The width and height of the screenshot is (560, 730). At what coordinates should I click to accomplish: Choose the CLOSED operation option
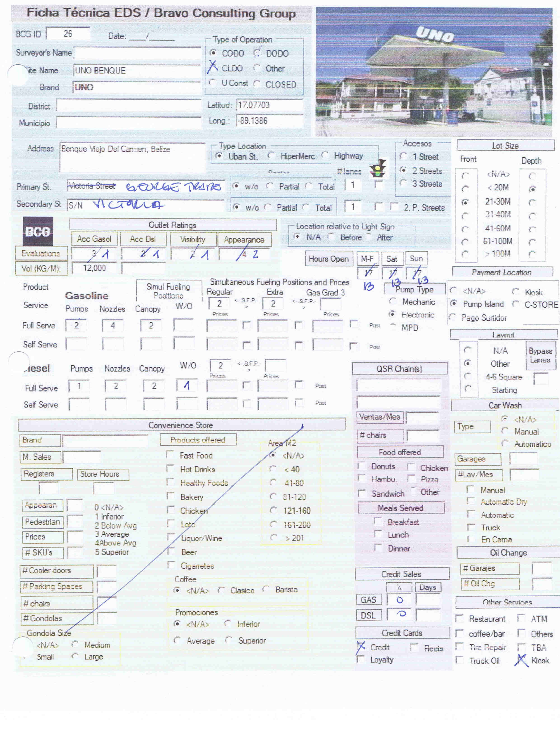point(257,84)
